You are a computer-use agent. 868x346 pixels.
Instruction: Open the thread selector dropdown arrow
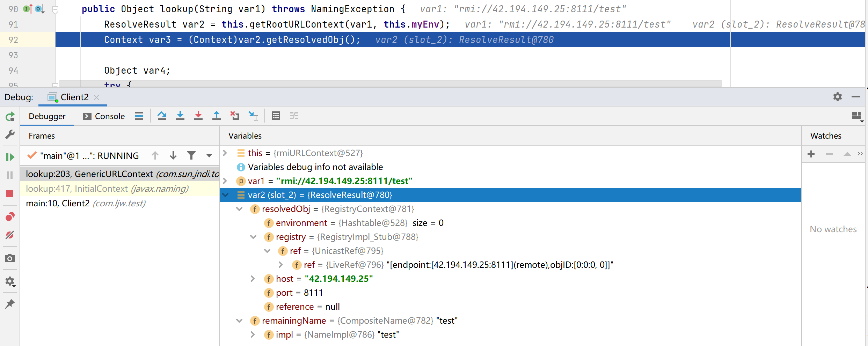(209, 156)
